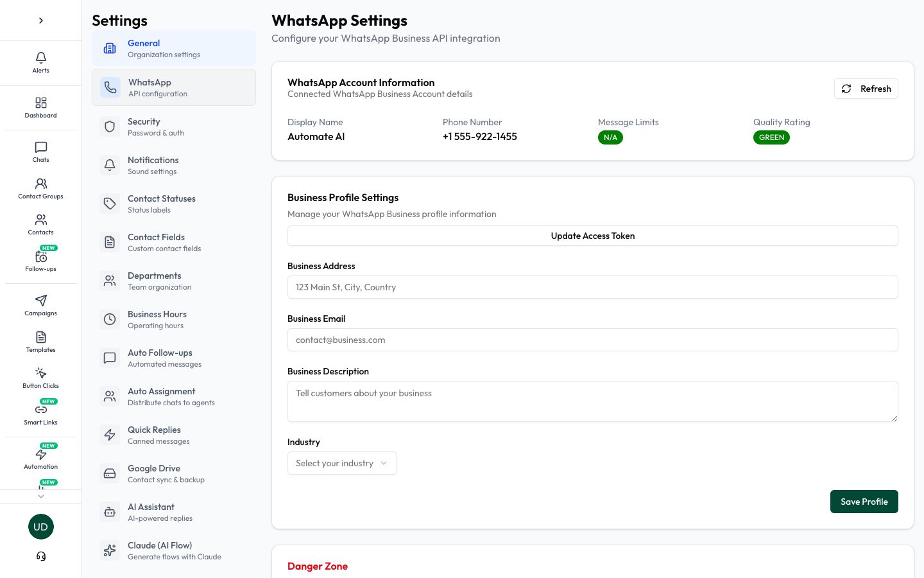The image size is (924, 578).
Task: Click the Departments people icon
Action: 110,281
